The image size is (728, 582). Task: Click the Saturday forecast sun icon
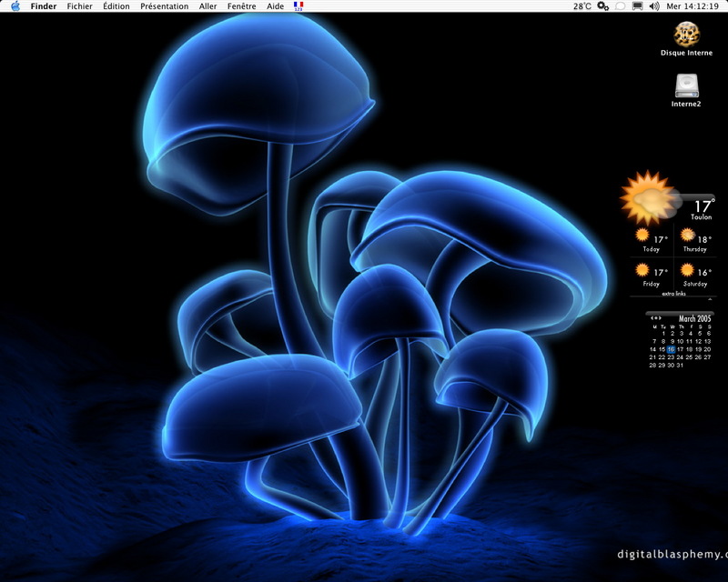[687, 270]
